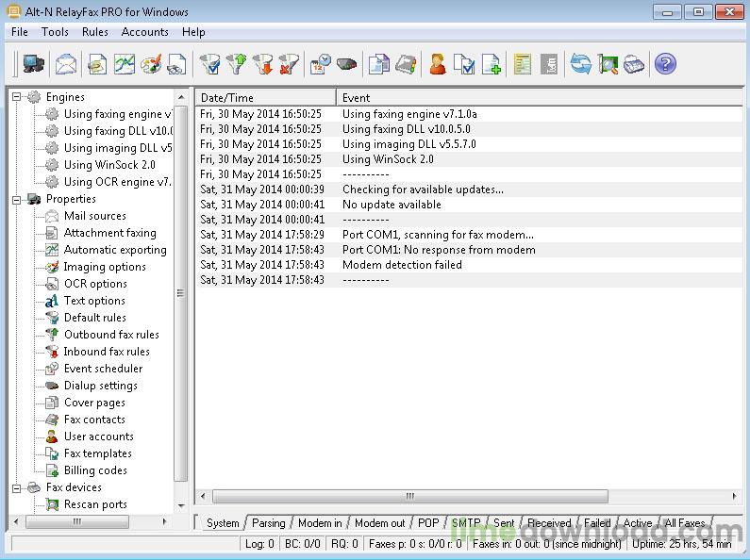Click the 'Uptime: 25 hrs, 54 min' status entry
Image resolution: width=750 pixels, height=560 pixels.
click(681, 544)
